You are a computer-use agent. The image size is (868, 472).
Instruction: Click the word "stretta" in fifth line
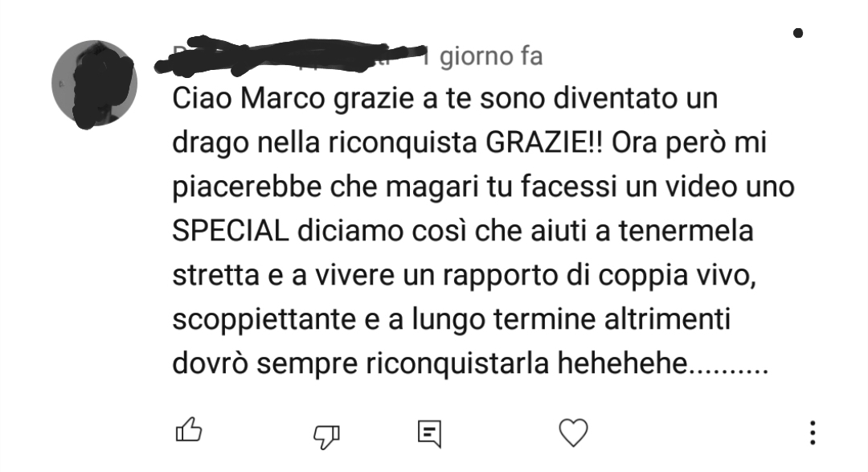tap(216, 275)
